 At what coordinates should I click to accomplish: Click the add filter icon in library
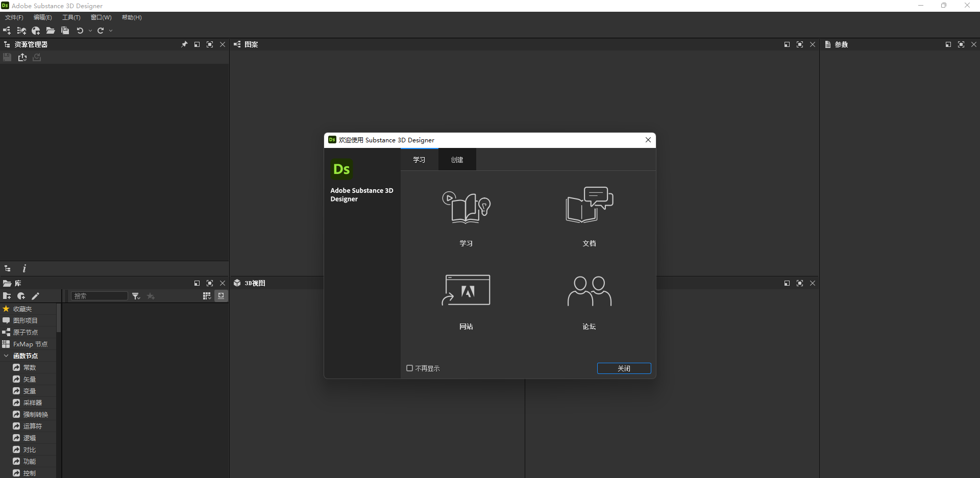coord(21,296)
